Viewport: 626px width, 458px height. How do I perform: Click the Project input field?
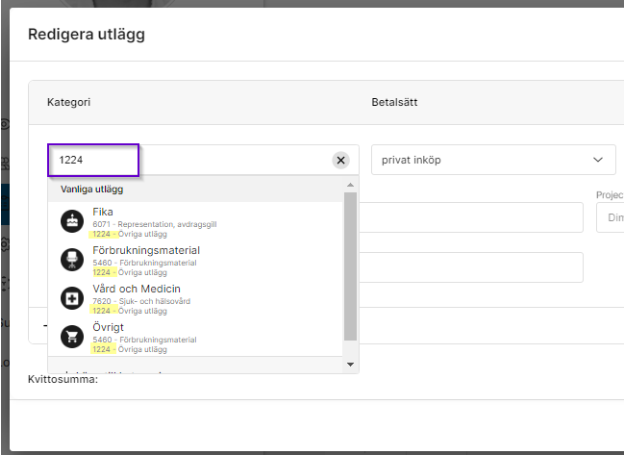click(610, 217)
